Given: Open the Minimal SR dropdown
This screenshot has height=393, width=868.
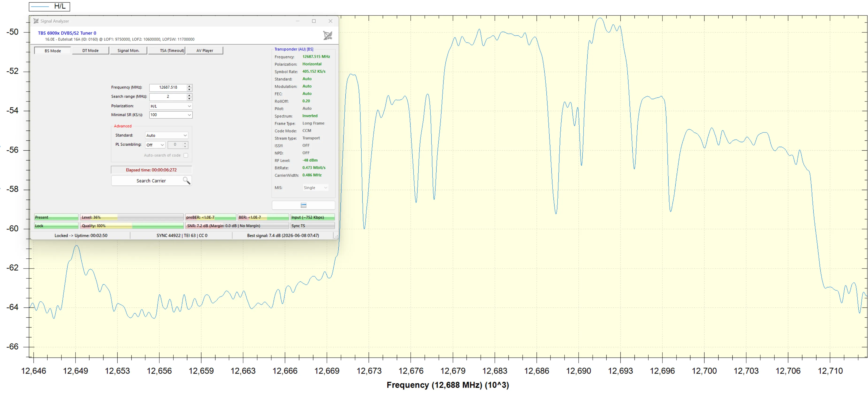Looking at the screenshot, I should (189, 115).
